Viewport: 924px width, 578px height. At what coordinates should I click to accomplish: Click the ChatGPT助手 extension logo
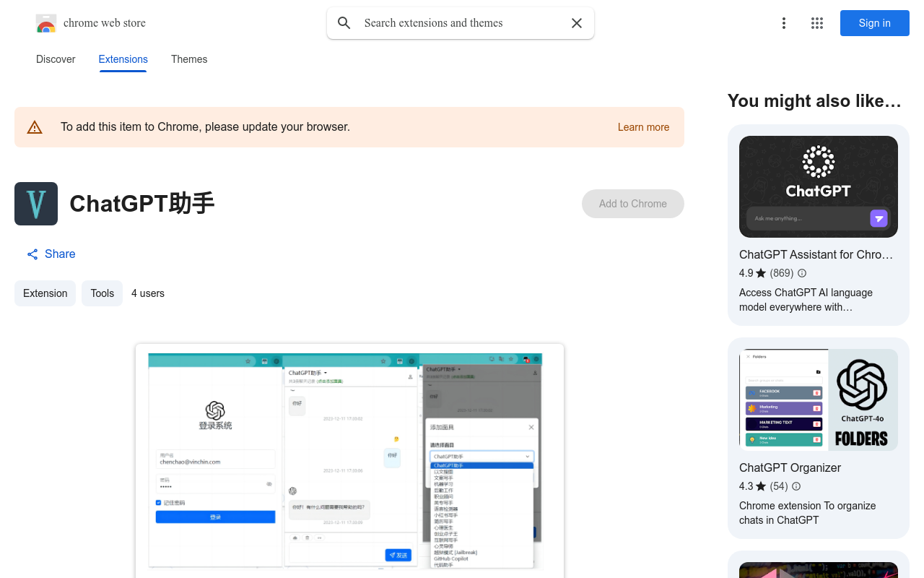pyautogui.click(x=35, y=203)
